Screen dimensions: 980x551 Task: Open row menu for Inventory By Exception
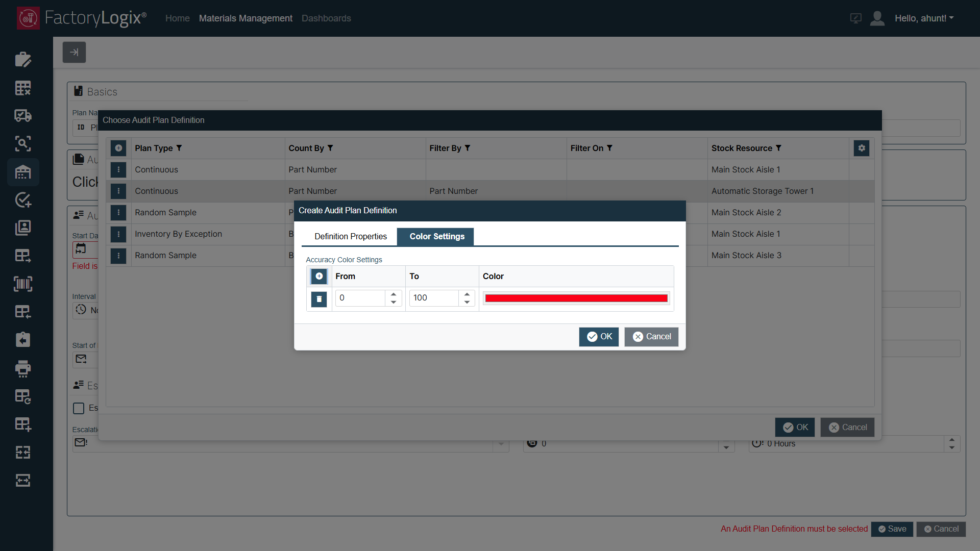[x=118, y=234]
